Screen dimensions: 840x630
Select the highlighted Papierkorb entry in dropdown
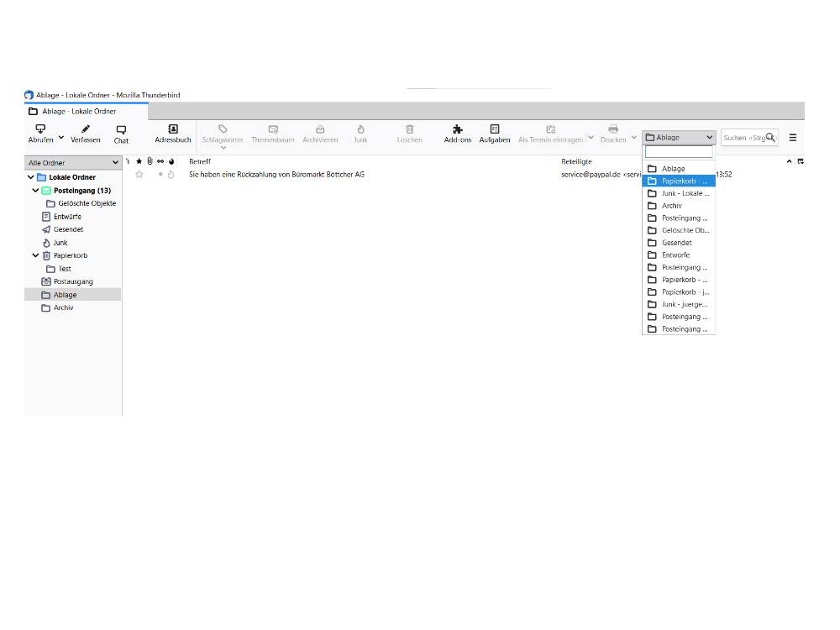[679, 181]
